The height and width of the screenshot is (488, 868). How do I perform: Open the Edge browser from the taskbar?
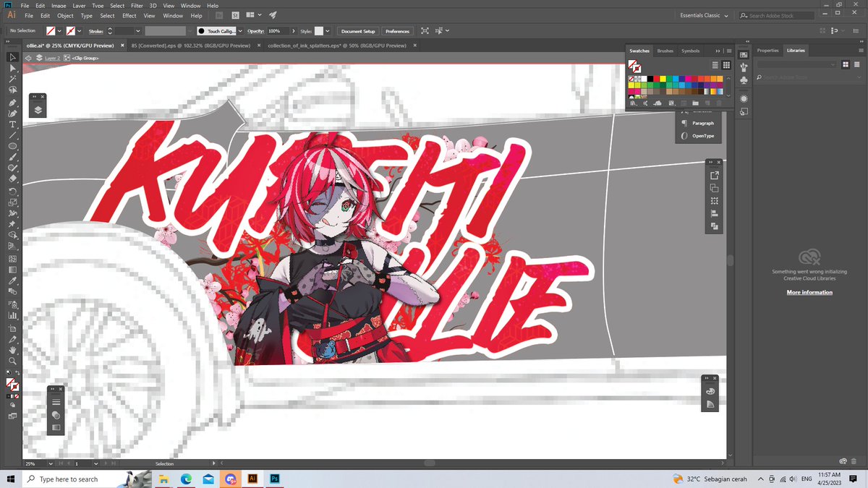tap(185, 479)
